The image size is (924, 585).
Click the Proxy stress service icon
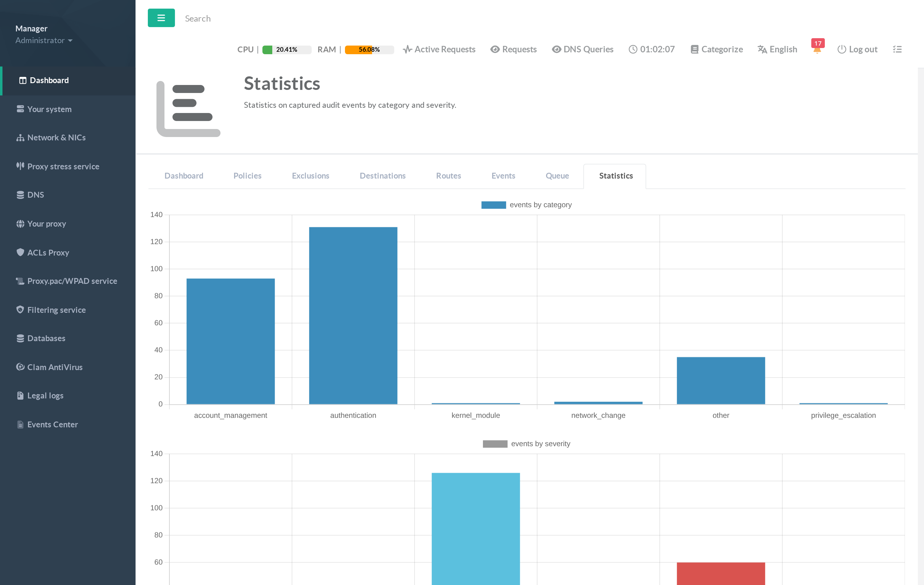[x=20, y=166]
